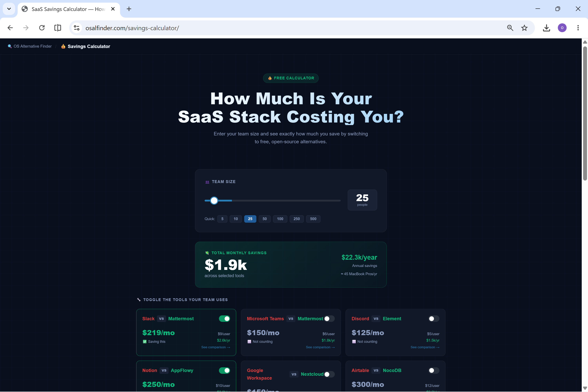Click the Savings Calculator breadcrumb
The image size is (588, 392).
tap(85, 46)
